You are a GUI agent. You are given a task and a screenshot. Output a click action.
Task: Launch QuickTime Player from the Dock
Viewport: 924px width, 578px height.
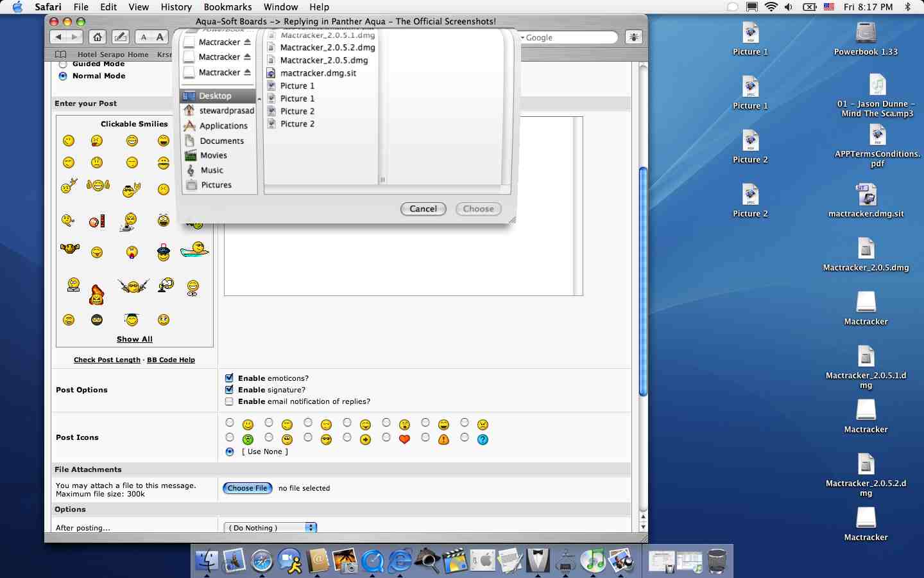tap(373, 561)
